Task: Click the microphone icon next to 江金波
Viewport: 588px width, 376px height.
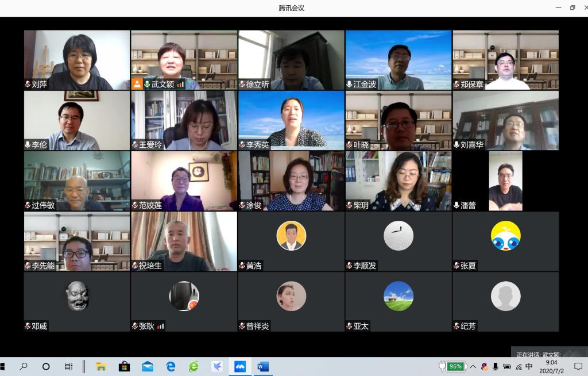Action: point(349,84)
